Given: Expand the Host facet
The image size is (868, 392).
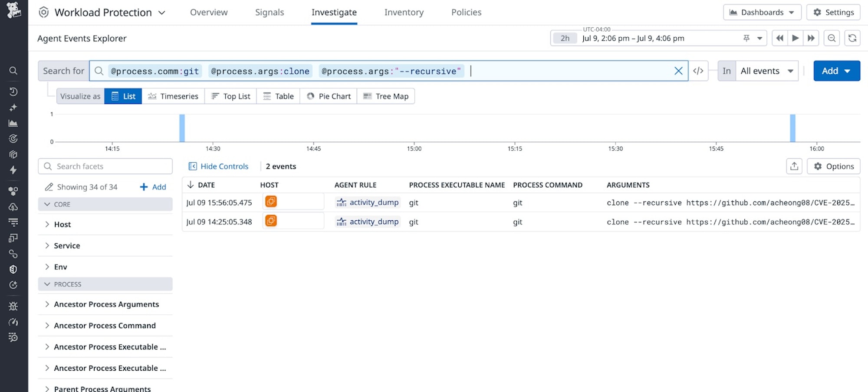Looking at the screenshot, I should coord(62,225).
